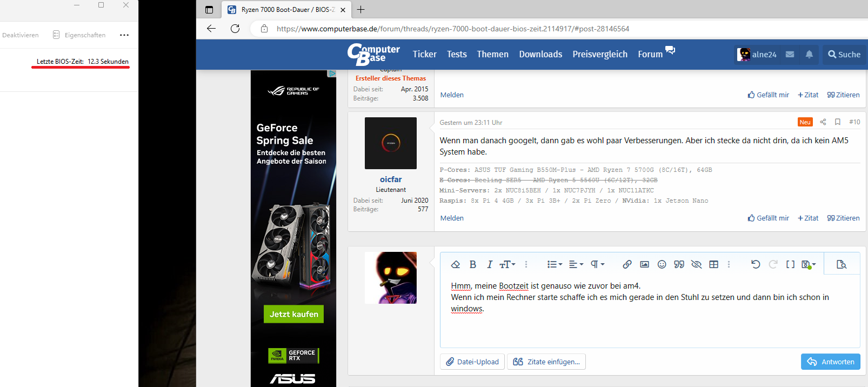Click the Datei-Upload button
Viewport: 868px width, 387px height.
click(x=472, y=362)
